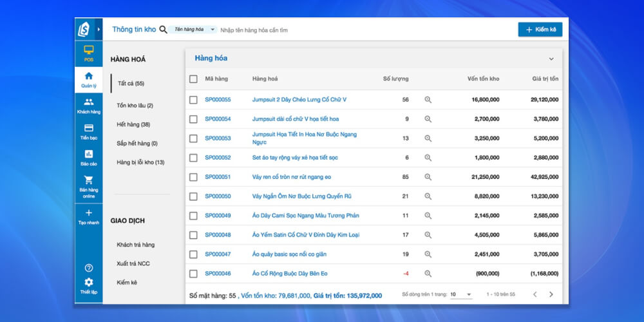Open the Bán hàng online cart icon

[x=89, y=180]
